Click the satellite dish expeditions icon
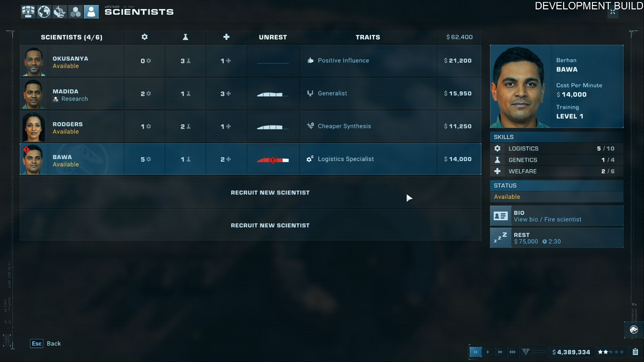The image size is (644, 362). click(60, 12)
